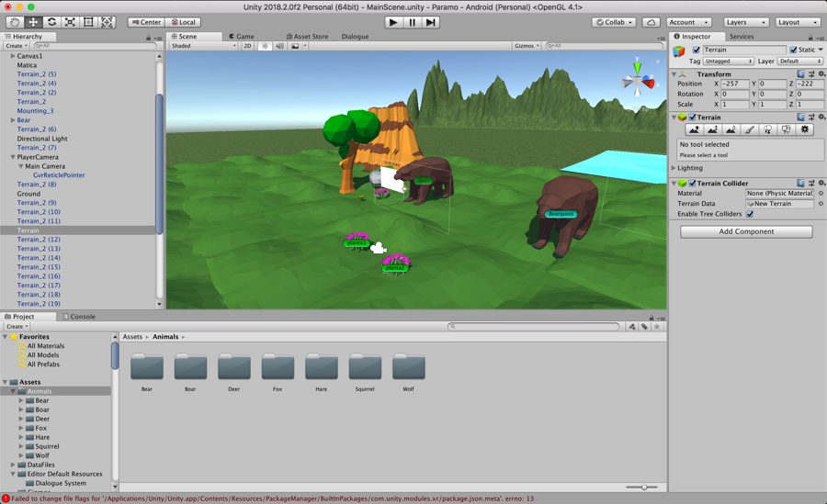827x504 pixels.
Task: Open Terrain Settings gear
Action: point(805,129)
